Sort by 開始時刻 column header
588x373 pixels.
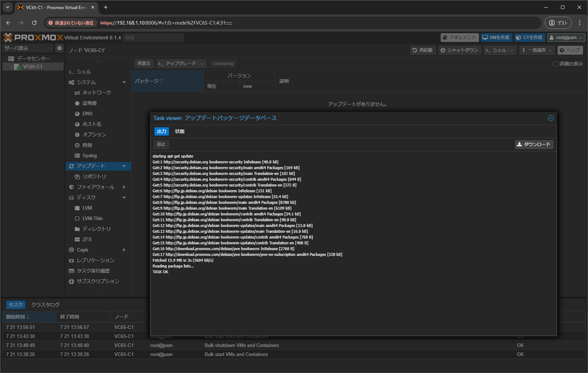29,317
